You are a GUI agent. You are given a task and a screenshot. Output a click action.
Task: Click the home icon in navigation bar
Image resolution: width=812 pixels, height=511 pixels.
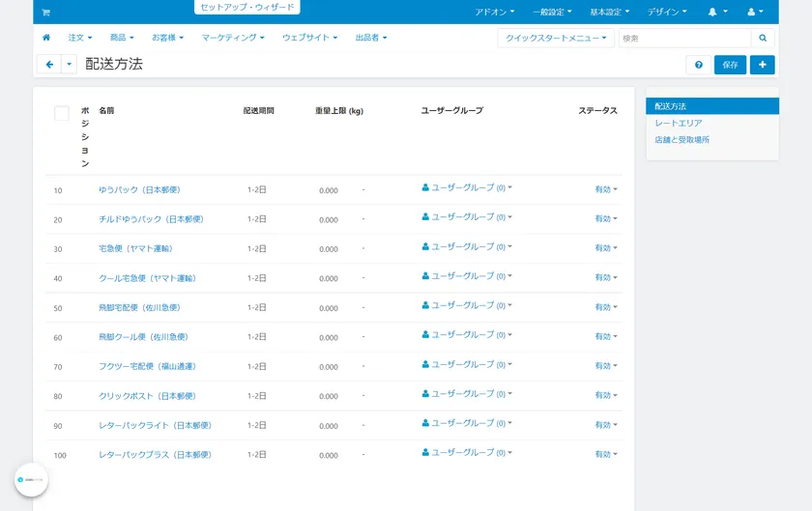(46, 38)
